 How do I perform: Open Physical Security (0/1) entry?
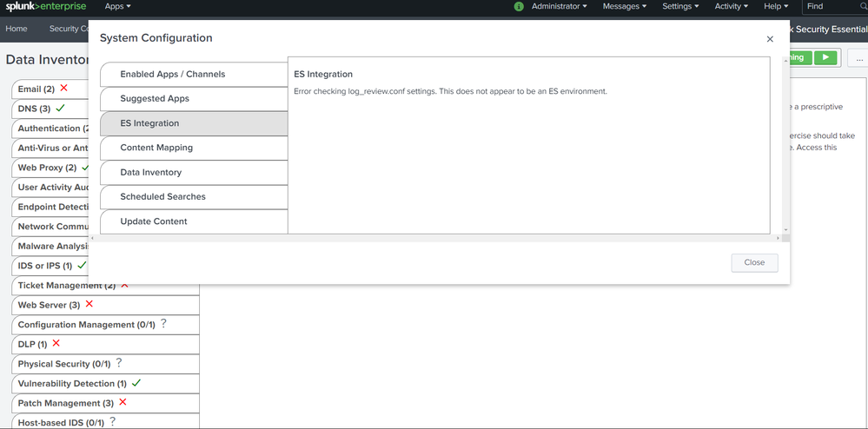(x=105, y=364)
